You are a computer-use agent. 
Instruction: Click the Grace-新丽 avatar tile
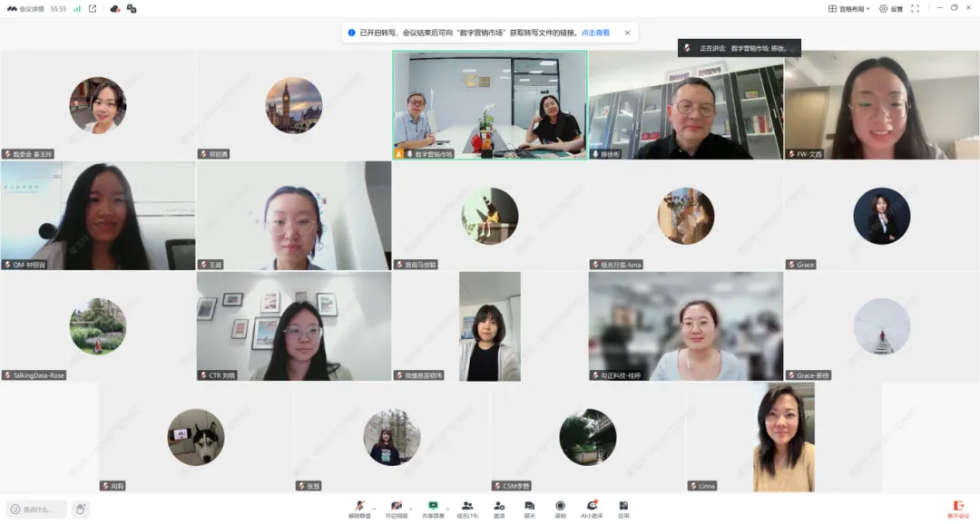tap(882, 326)
